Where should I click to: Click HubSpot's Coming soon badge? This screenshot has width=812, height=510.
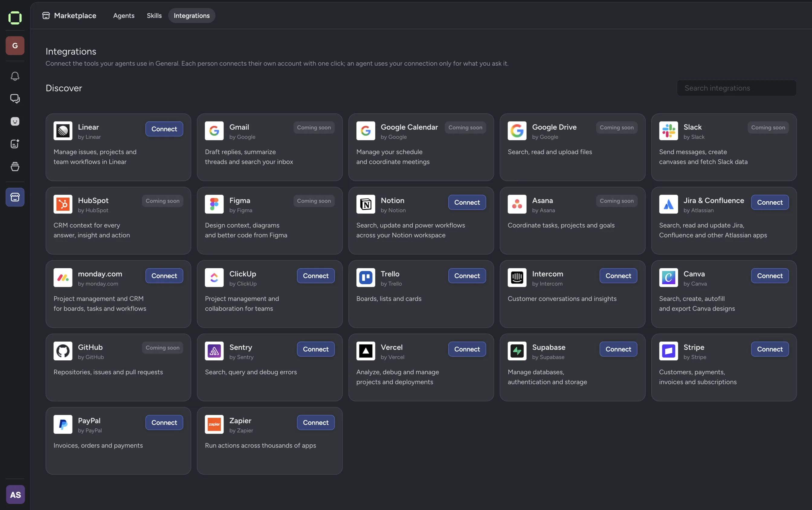[163, 201]
